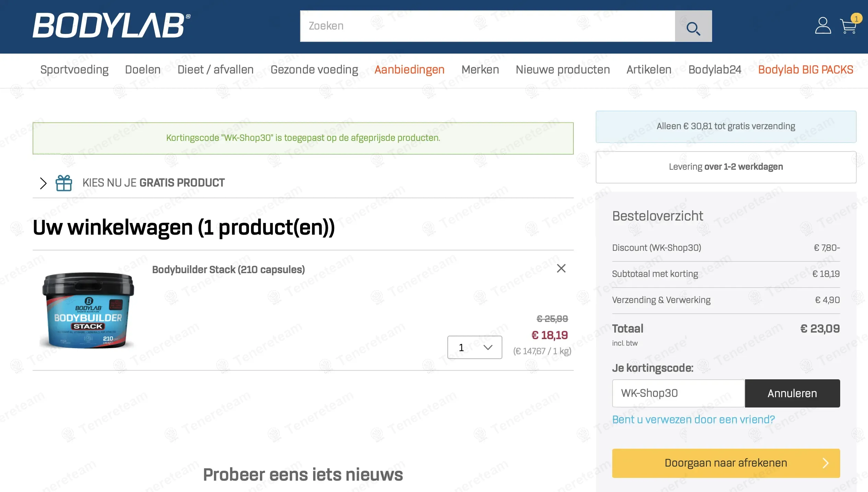
Task: Open the quantity dropdown
Action: [475, 347]
